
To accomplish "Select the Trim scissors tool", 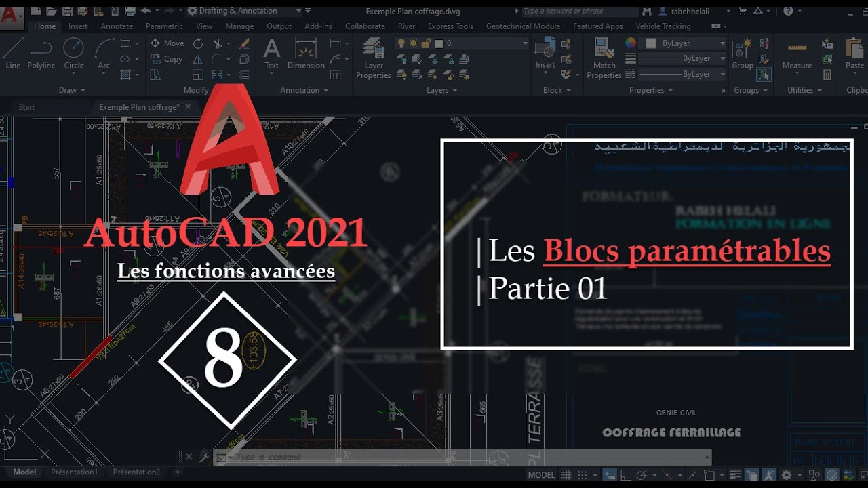I will coord(218,43).
